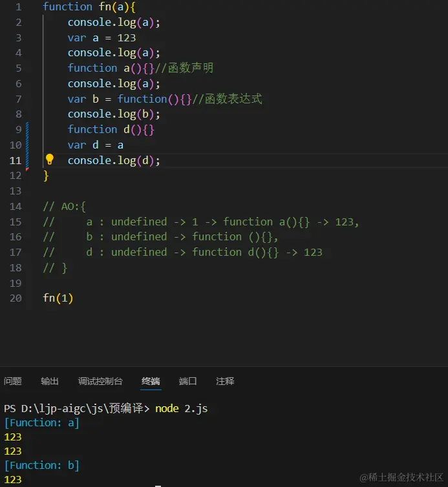This screenshot has height=487, width=448.
Task: Click 'function d(){}' on line 9
Action: pyautogui.click(x=111, y=130)
